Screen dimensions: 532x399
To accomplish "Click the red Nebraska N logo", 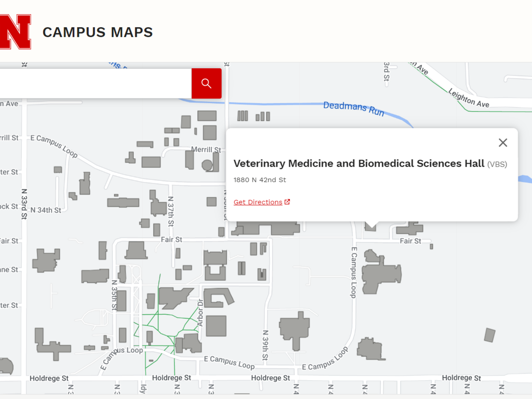I will click(x=15, y=32).
